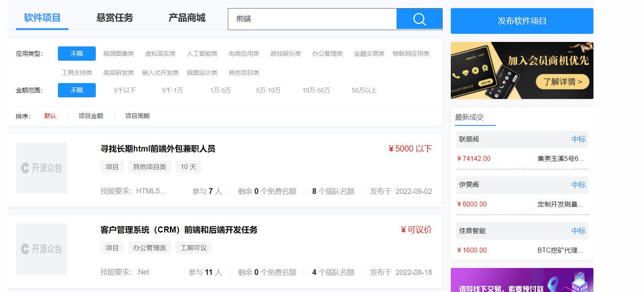The width and height of the screenshot is (644, 292).
Task: Choose the 5万-10万 amount range
Action: pyautogui.click(x=268, y=90)
